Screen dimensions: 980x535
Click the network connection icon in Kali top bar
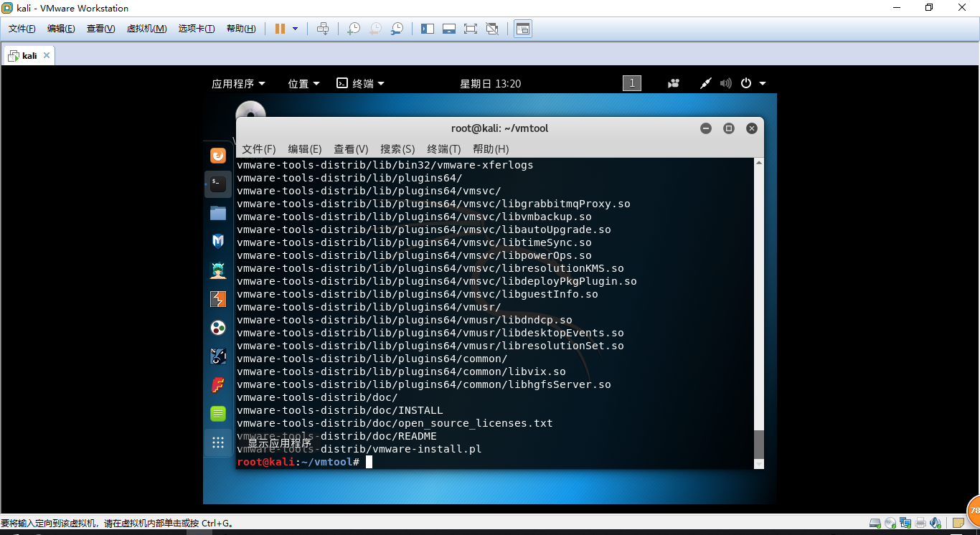coord(705,83)
